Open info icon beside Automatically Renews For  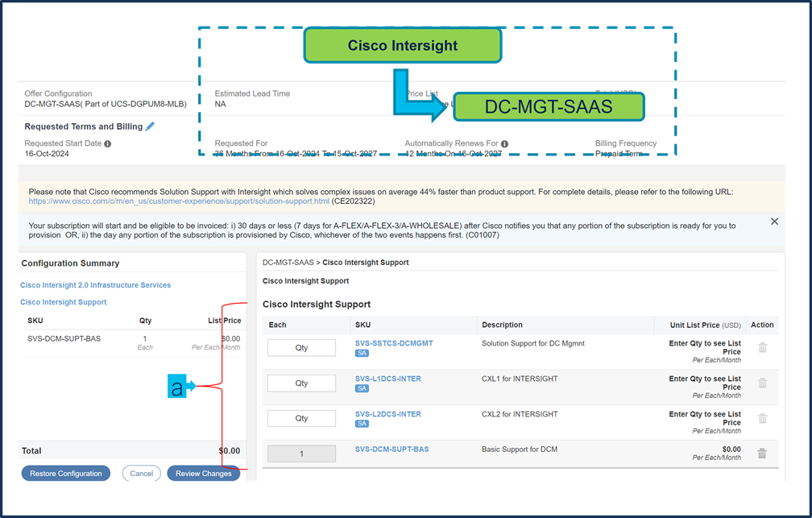pos(504,143)
